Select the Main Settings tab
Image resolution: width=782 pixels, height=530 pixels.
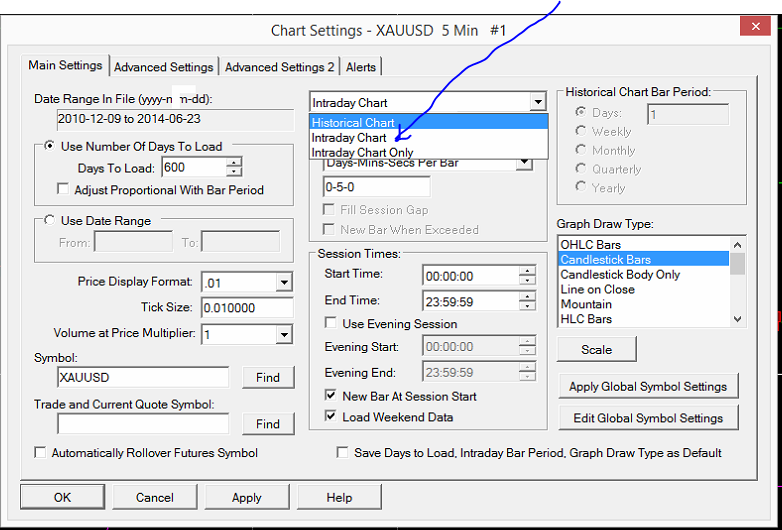coord(65,65)
